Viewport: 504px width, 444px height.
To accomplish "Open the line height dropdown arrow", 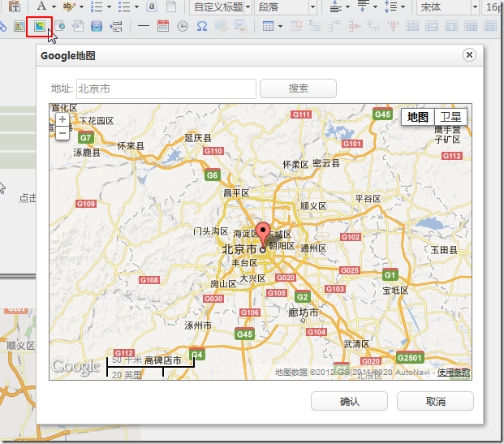I will tap(403, 6).
